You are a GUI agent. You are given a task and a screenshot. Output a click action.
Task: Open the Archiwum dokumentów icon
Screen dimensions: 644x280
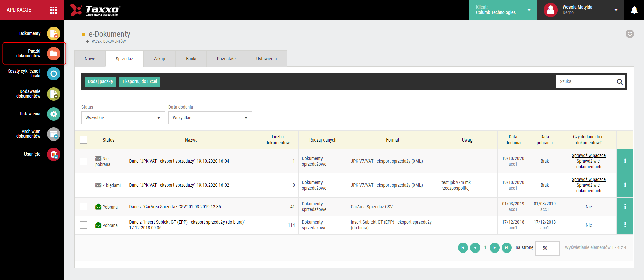pyautogui.click(x=53, y=134)
